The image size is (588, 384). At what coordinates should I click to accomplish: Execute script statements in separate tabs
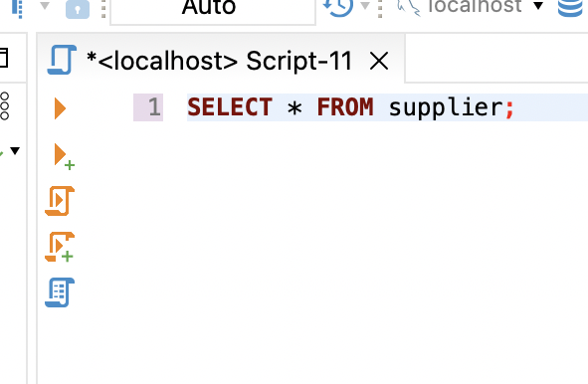point(60,247)
